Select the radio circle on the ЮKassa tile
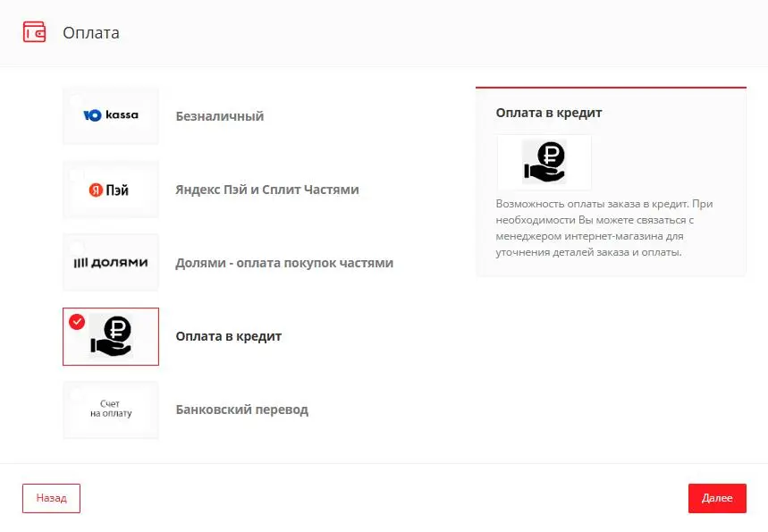Image resolution: width=768 pixels, height=532 pixels. [x=77, y=101]
